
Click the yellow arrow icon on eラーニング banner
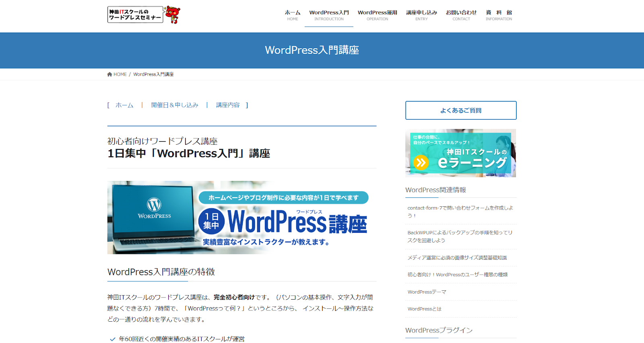(421, 163)
